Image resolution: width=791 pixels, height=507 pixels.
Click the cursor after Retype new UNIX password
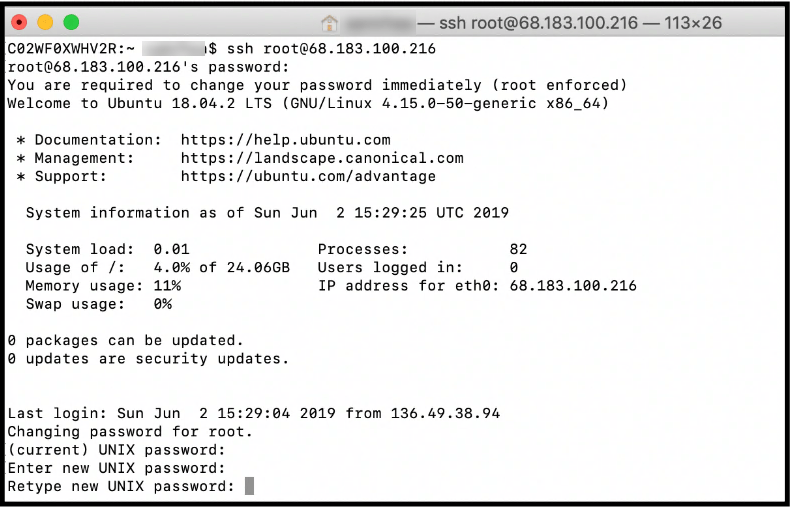coord(249,486)
